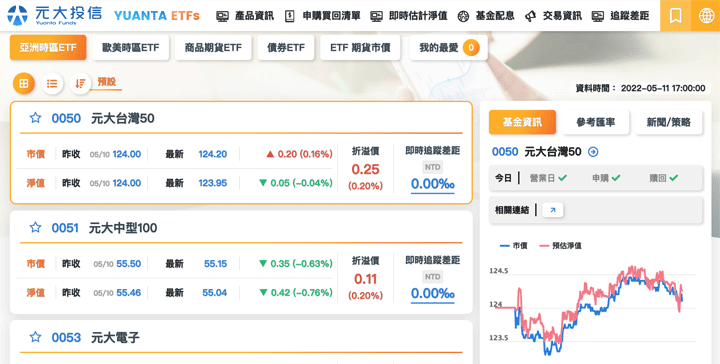Click arrow icon next to 0050 元大台灣50 in panel

[593, 152]
